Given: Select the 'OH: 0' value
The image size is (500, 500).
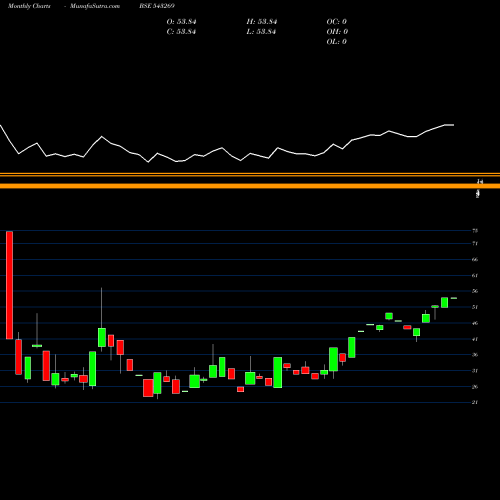Looking at the screenshot, I should click(337, 32).
